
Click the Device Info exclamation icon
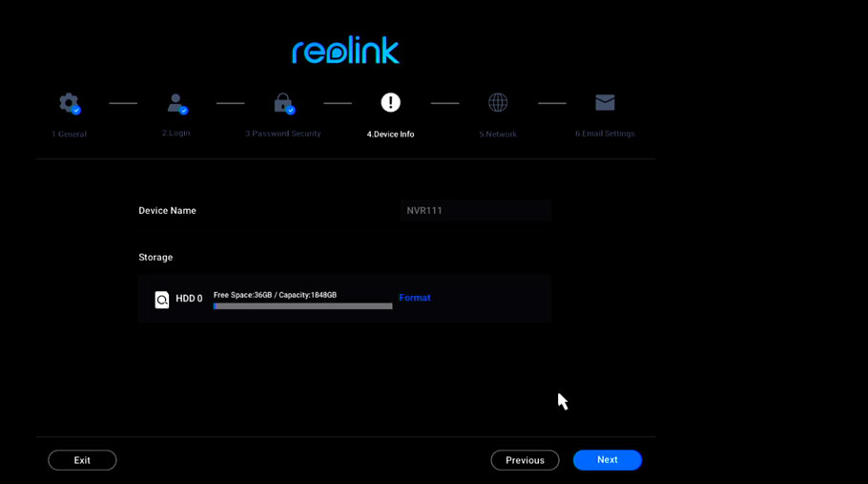390,102
